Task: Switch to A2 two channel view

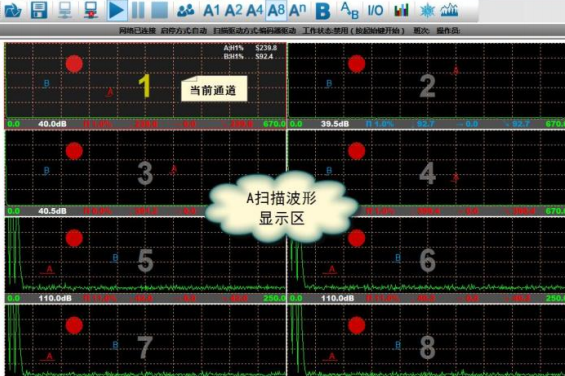Action: click(233, 10)
